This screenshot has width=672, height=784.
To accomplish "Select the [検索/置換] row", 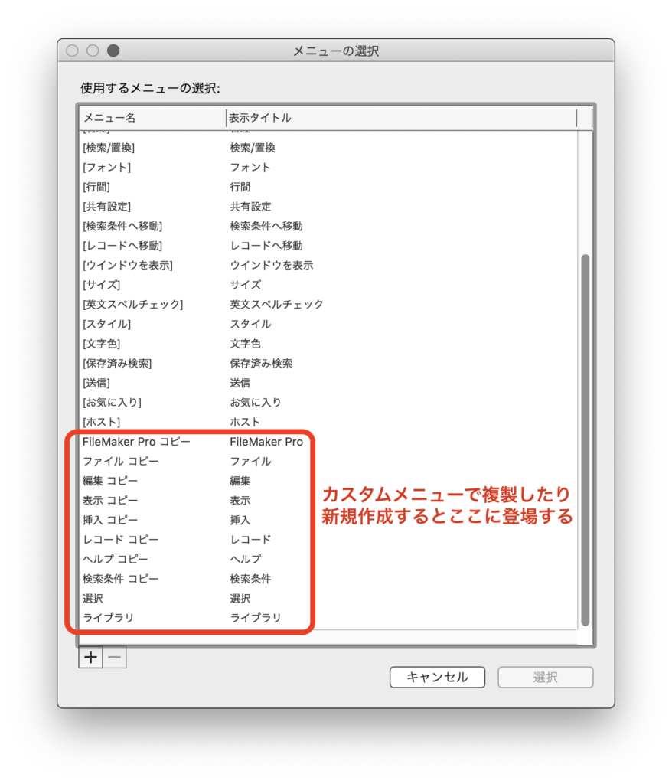I will pos(328,148).
